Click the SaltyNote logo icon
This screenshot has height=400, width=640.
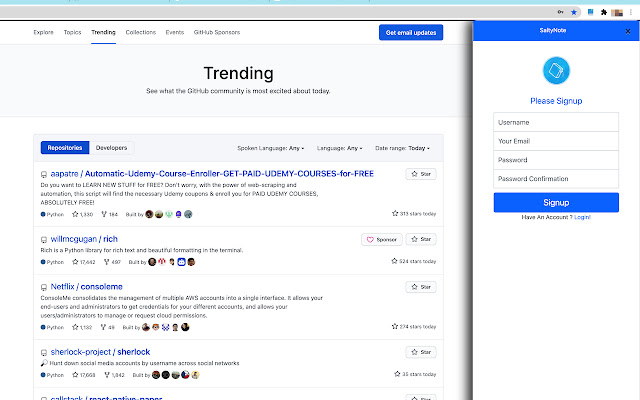click(555, 70)
